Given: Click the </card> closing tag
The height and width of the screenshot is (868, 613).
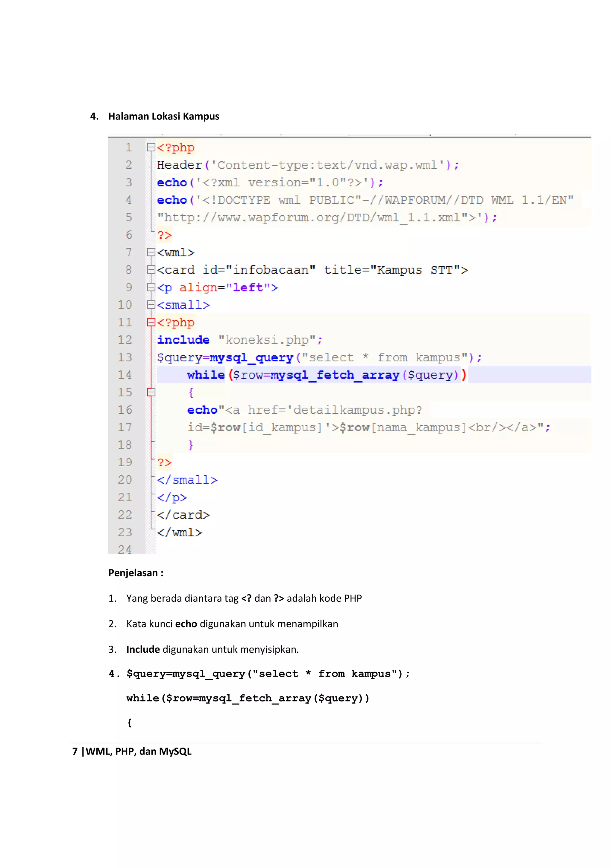Looking at the screenshot, I should 183,515.
